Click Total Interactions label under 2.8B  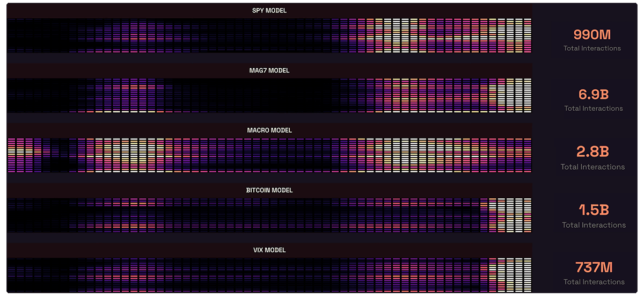coord(592,167)
